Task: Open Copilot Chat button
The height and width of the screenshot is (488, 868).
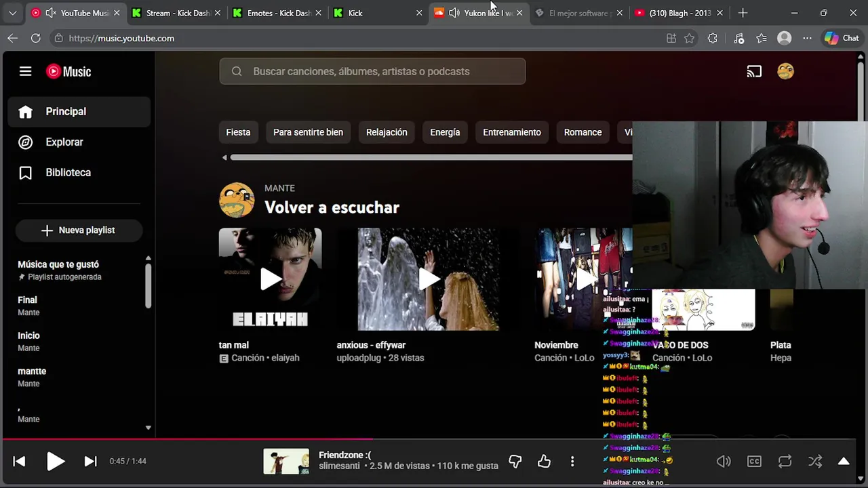Action: (842, 38)
